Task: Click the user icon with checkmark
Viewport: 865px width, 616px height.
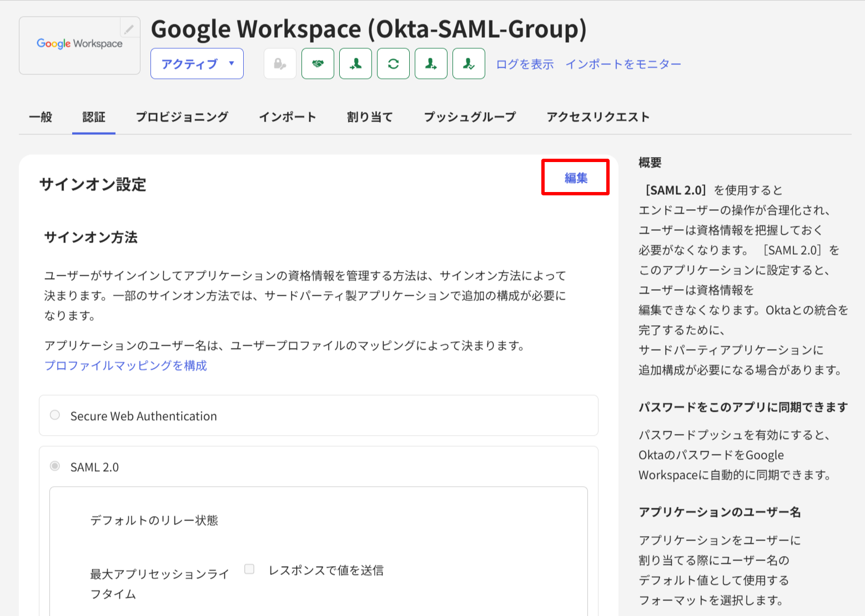Action: (469, 64)
